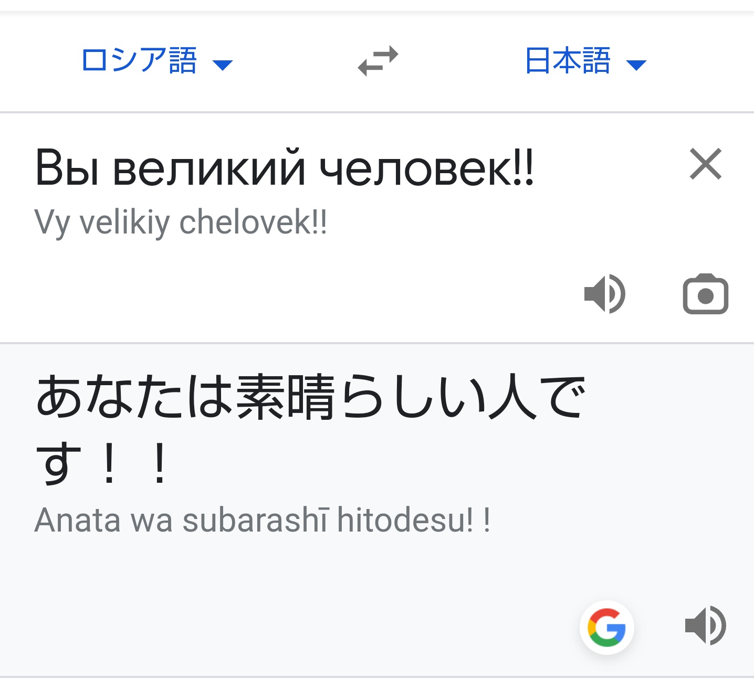Listen to the Russian source pronunciation
The width and height of the screenshot is (754, 700).
point(604,294)
